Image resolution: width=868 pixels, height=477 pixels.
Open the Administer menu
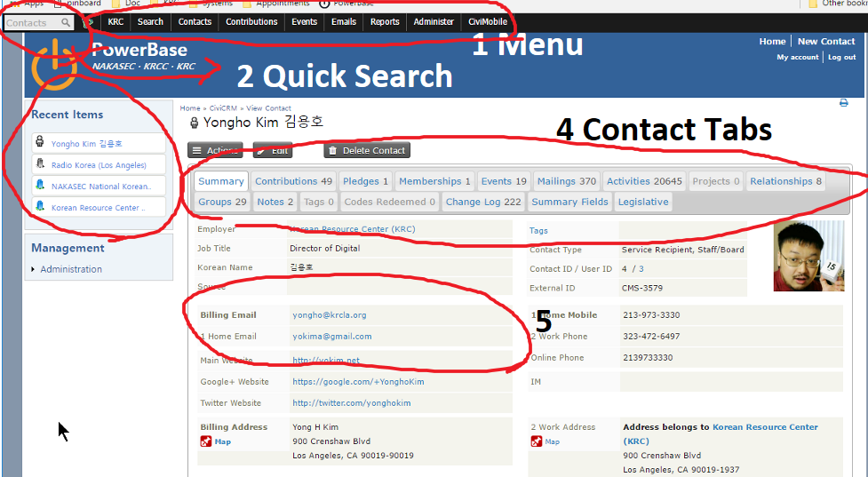pos(434,22)
